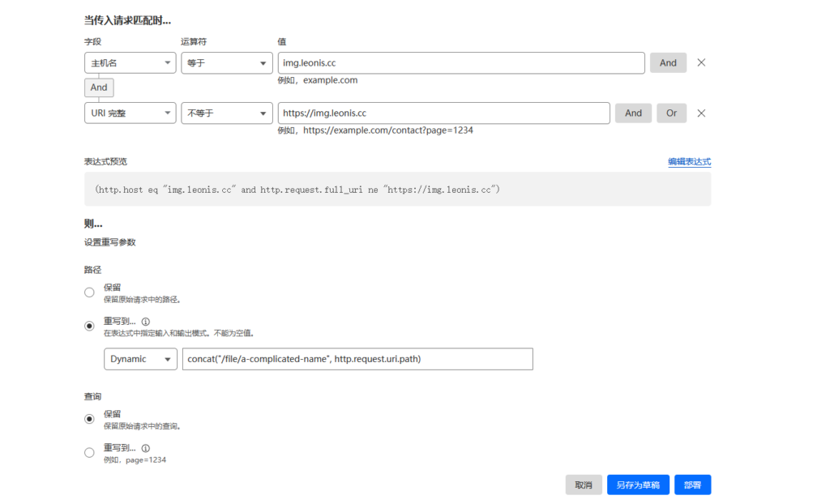Remove the hostname condition row with X
This screenshot has width=830, height=504.
pos(701,62)
